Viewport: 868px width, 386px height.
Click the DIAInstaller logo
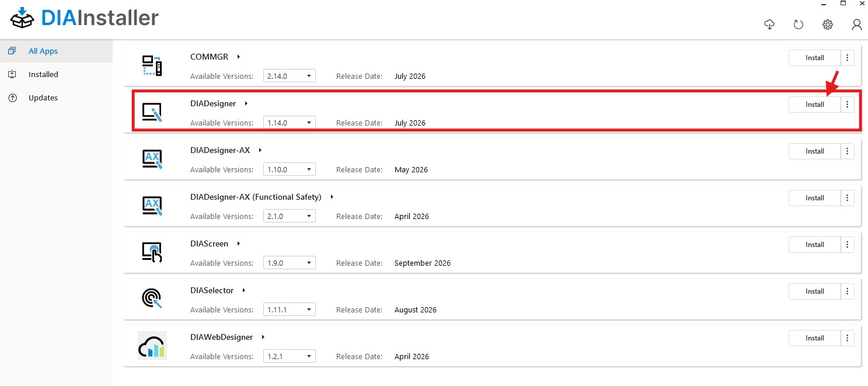(x=84, y=18)
